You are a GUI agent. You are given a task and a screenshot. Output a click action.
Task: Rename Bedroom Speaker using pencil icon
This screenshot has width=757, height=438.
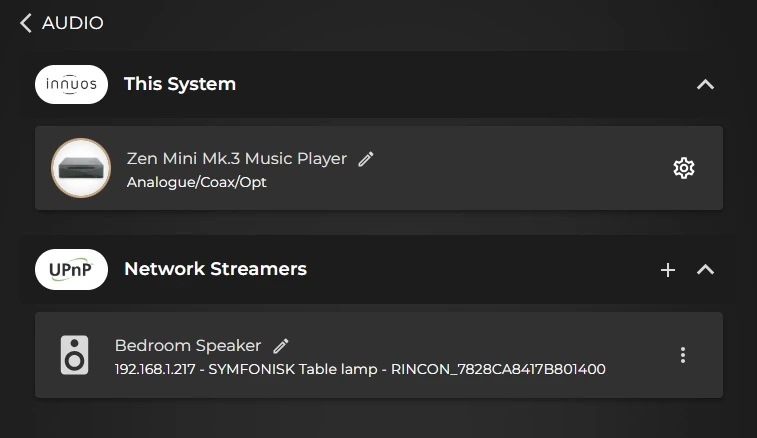(x=281, y=346)
